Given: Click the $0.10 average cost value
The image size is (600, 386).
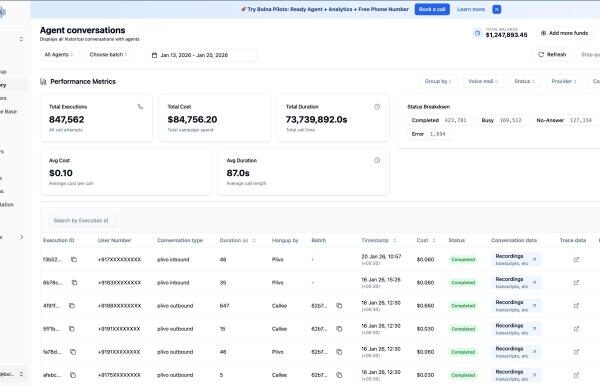Looking at the screenshot, I should [61, 173].
